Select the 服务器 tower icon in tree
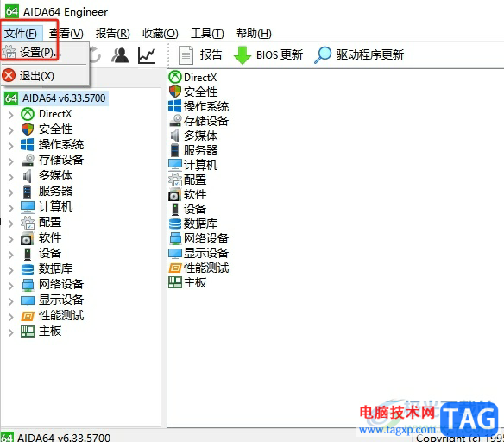The height and width of the screenshot is (442, 504). click(28, 192)
